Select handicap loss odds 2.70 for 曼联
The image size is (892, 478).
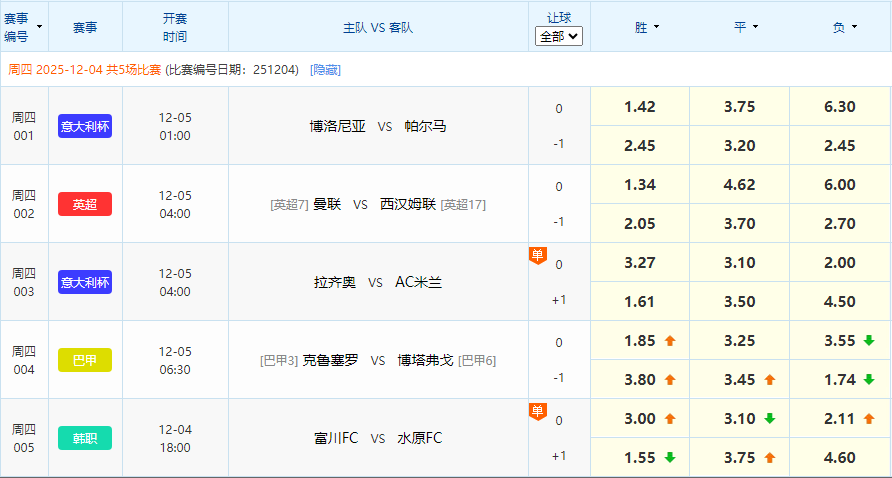pos(840,224)
